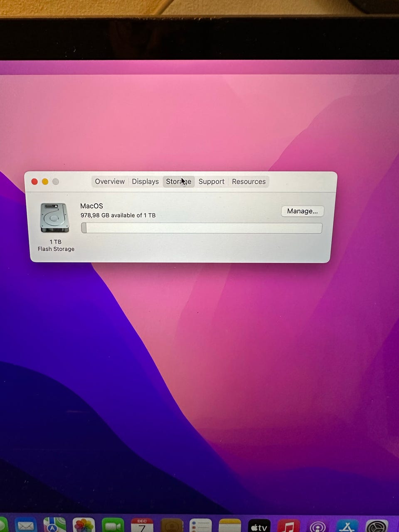399x532 pixels.
Task: Switch to the Overview tab
Action: pos(110,182)
